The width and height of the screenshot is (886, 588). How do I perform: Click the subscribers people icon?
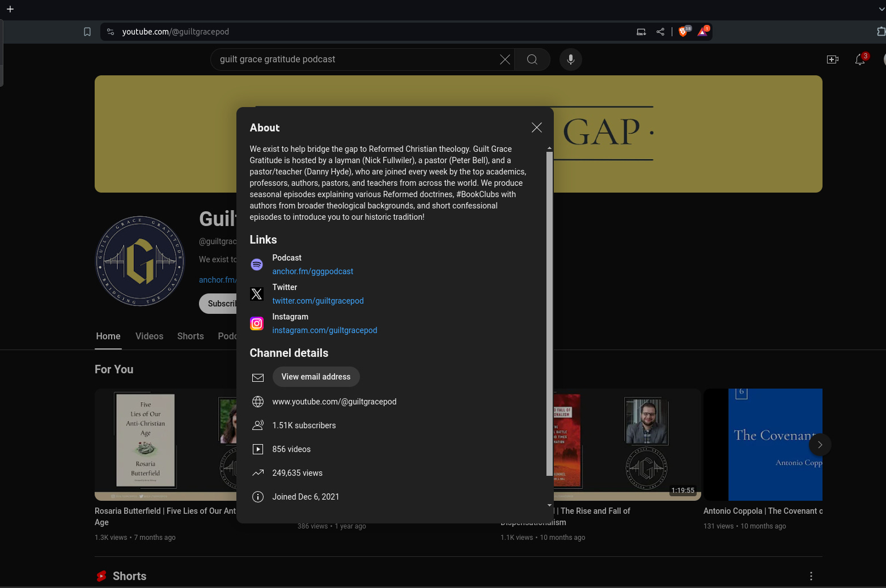point(258,425)
